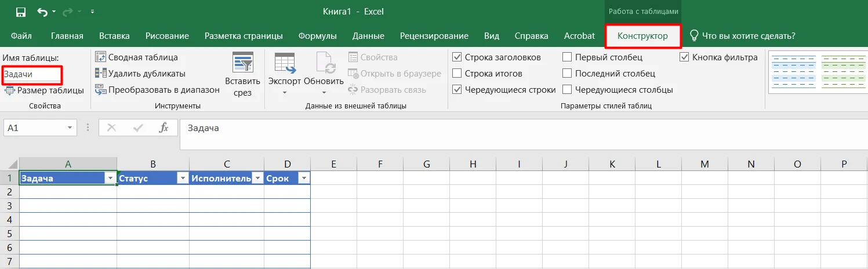
Task: Select the blue dashed table style thumbnail
Action: pyautogui.click(x=791, y=72)
